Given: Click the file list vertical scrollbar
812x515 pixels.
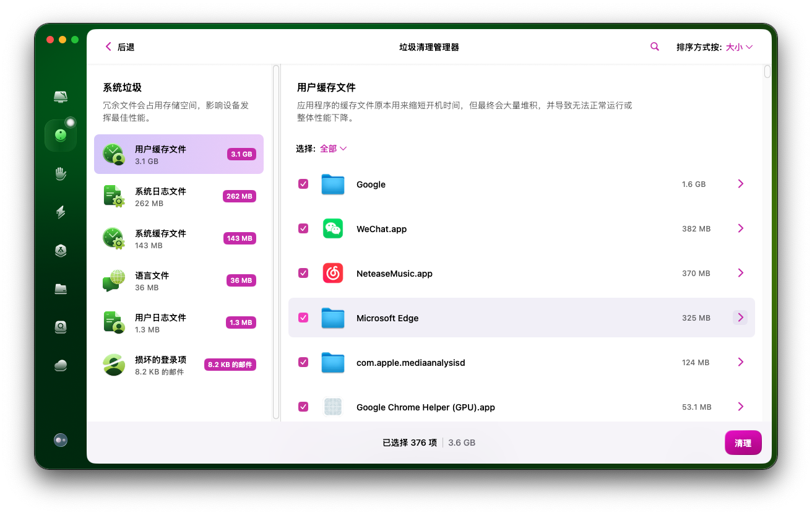Looking at the screenshot, I should 767,72.
